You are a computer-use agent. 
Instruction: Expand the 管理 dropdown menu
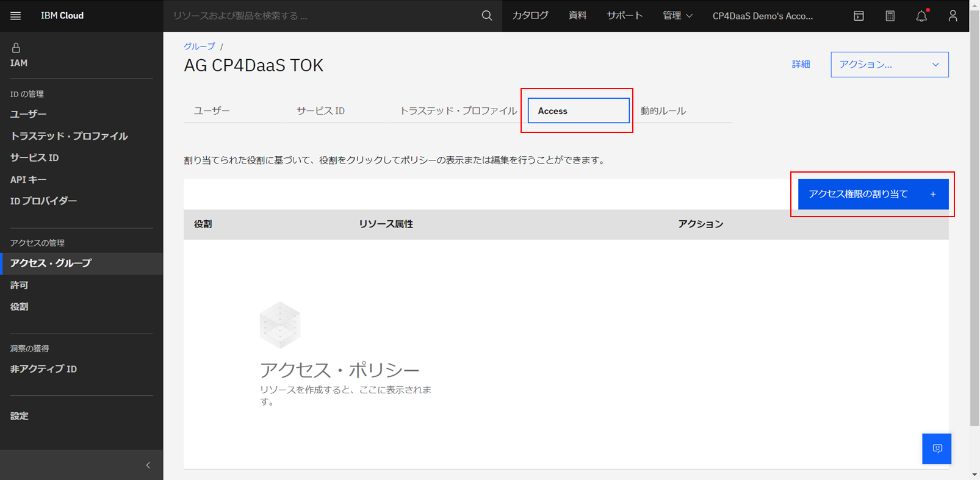click(x=677, y=16)
